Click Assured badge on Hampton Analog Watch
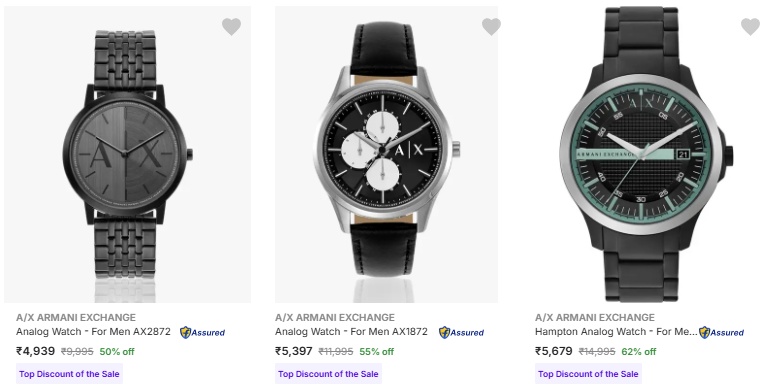 721,332
